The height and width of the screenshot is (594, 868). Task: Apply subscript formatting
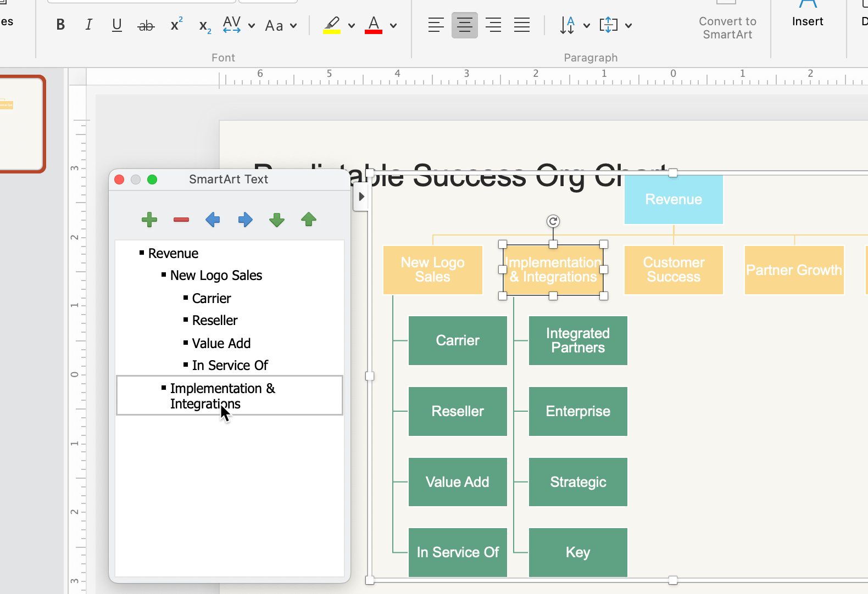pyautogui.click(x=205, y=26)
